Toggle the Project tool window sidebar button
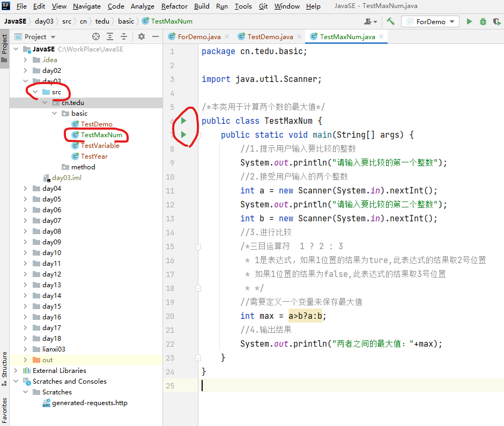 click(x=4, y=49)
